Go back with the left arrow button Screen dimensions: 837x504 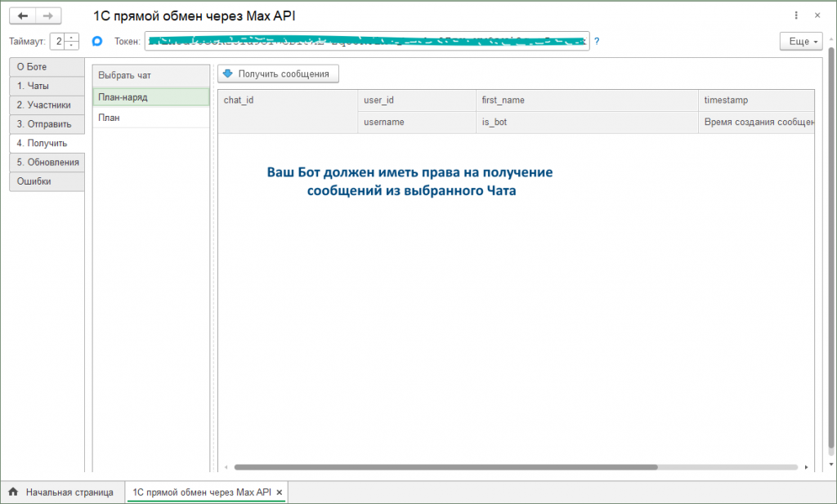click(x=22, y=16)
